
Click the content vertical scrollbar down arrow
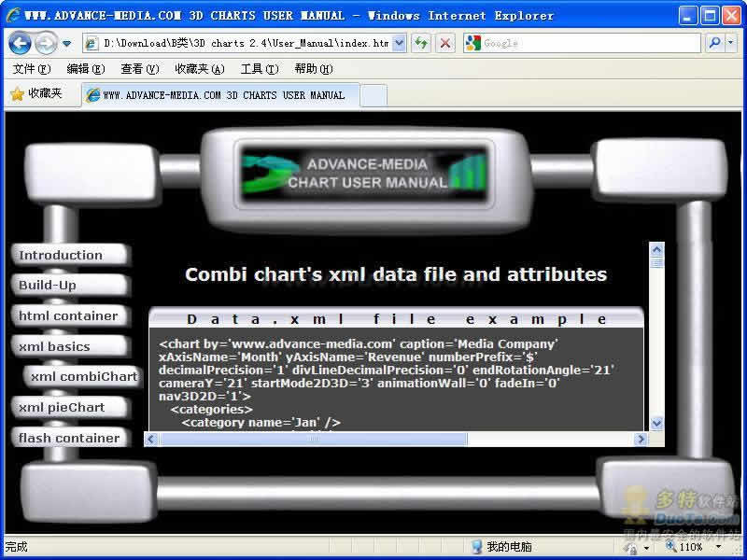(656, 424)
